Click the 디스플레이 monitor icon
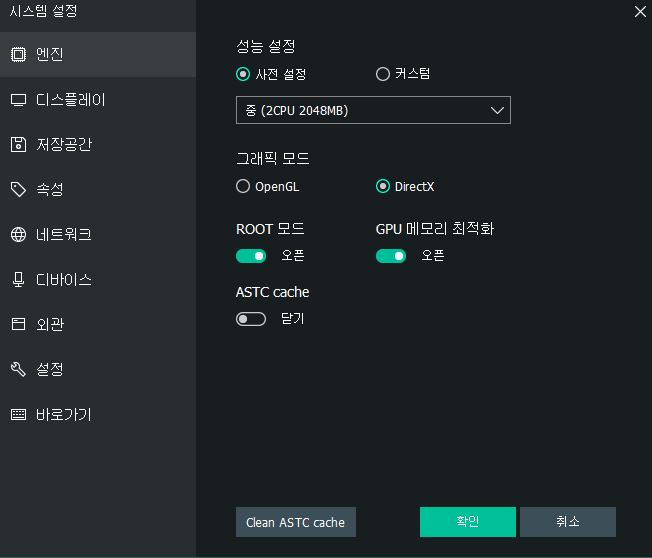 click(18, 100)
